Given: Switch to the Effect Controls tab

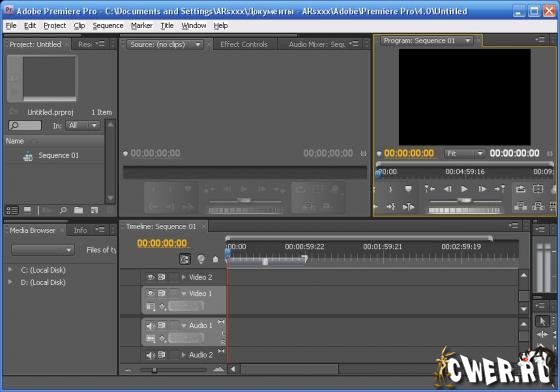Looking at the screenshot, I should point(244,44).
